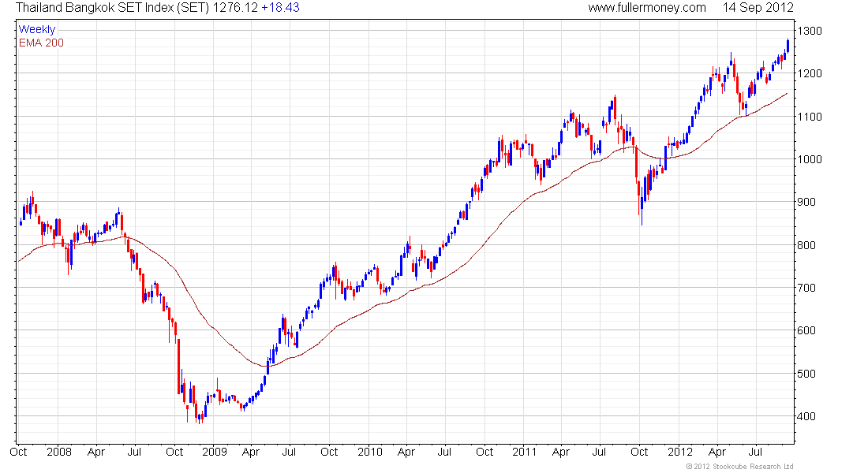Click the latest weekly candle near 1276

pos(788,46)
